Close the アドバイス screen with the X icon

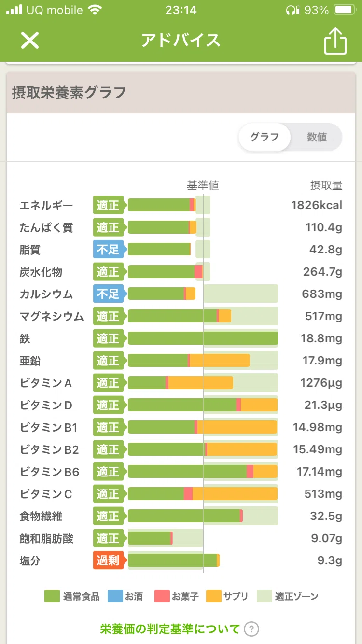pos(29,41)
